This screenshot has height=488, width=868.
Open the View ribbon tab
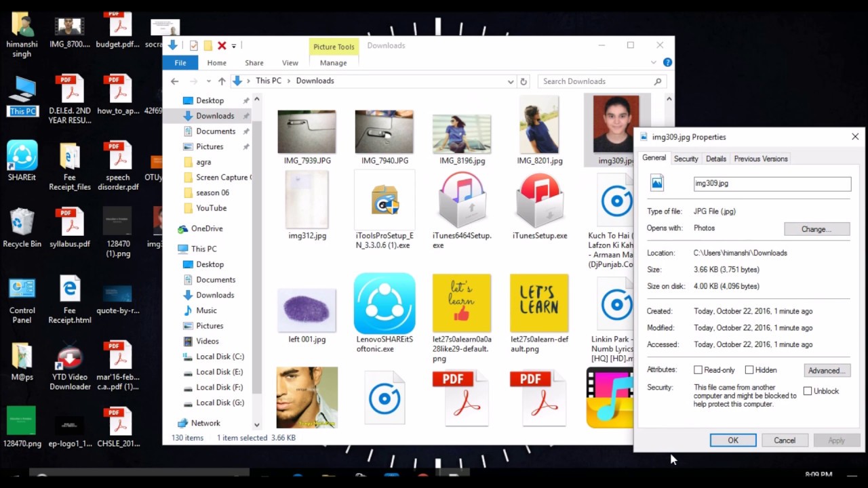pos(290,62)
